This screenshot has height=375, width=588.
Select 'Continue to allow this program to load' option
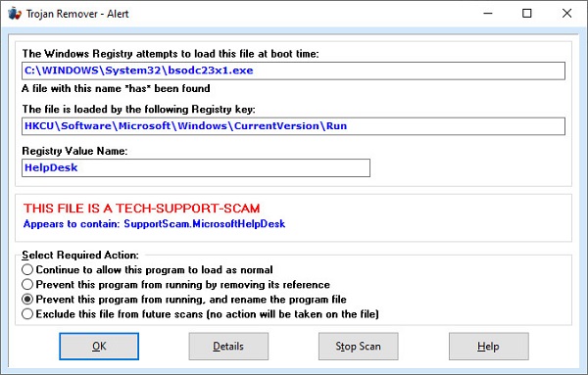coord(147,269)
